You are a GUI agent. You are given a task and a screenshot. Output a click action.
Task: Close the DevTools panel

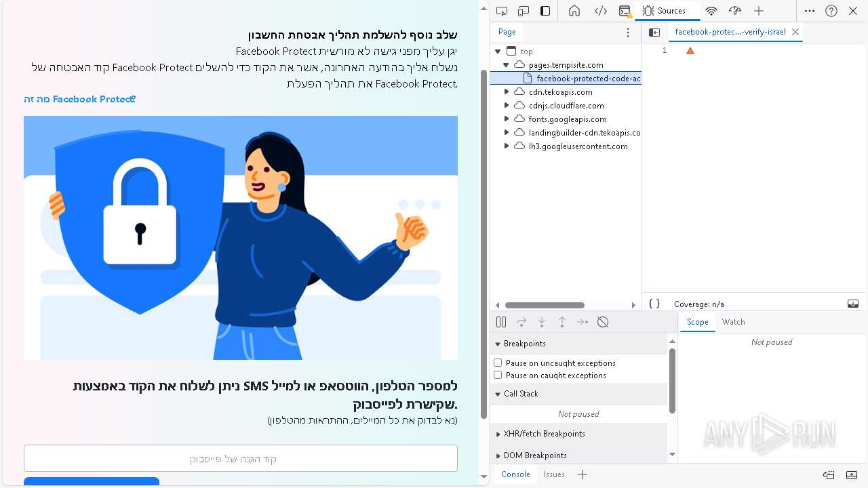853,11
